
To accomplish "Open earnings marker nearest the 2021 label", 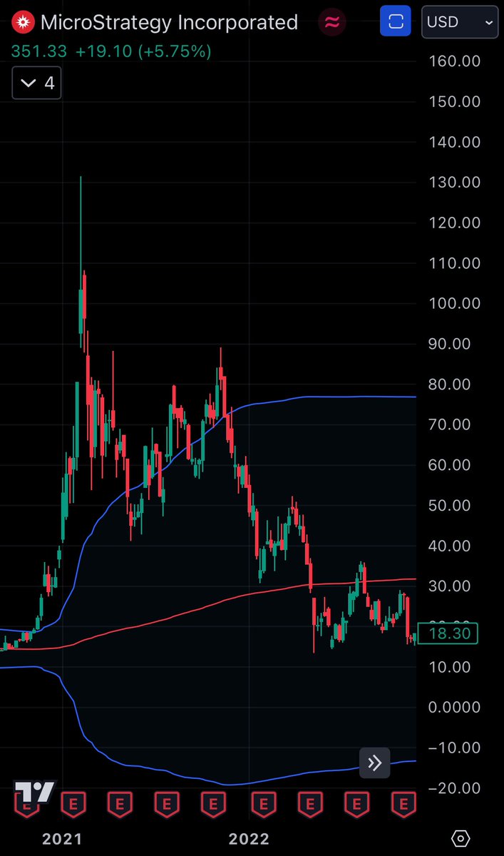I will tap(72, 804).
